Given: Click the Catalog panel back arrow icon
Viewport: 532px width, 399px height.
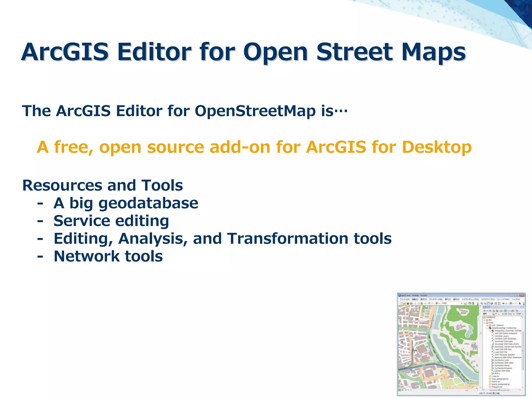Looking at the screenshot, I should 484,311.
